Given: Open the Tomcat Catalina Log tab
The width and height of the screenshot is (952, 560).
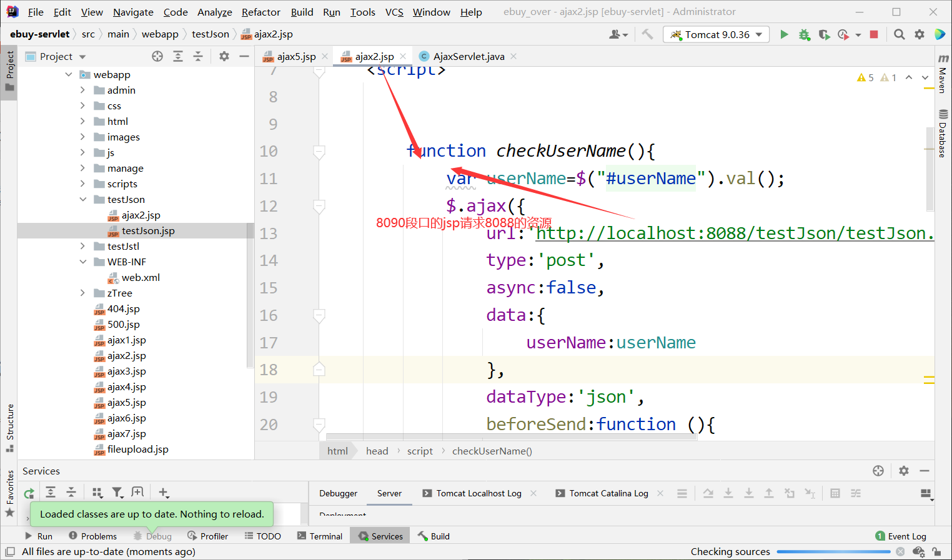Looking at the screenshot, I should [608, 493].
